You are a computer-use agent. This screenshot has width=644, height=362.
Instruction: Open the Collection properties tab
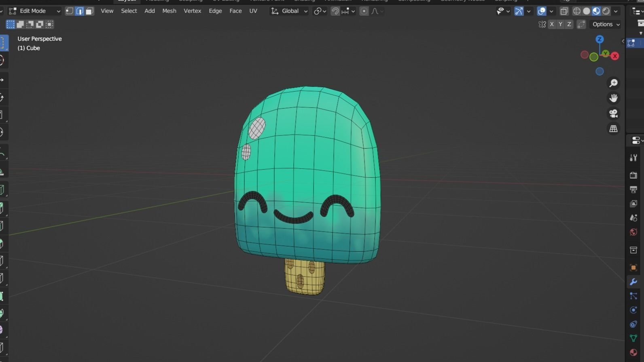(633, 250)
